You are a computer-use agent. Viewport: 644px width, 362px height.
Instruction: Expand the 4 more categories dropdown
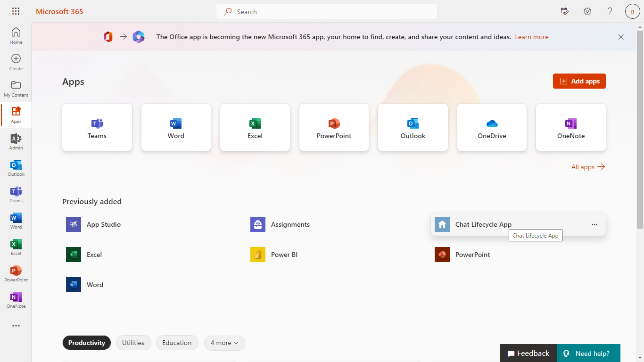click(x=224, y=343)
